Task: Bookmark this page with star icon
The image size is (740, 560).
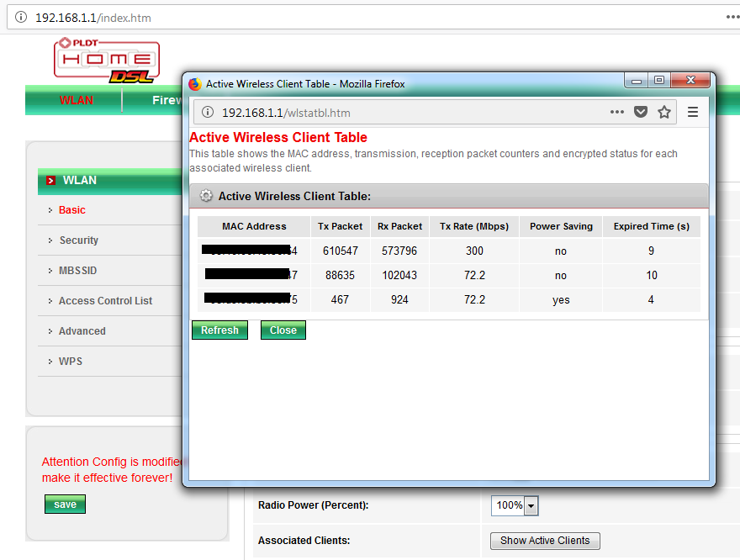Action: (664, 112)
